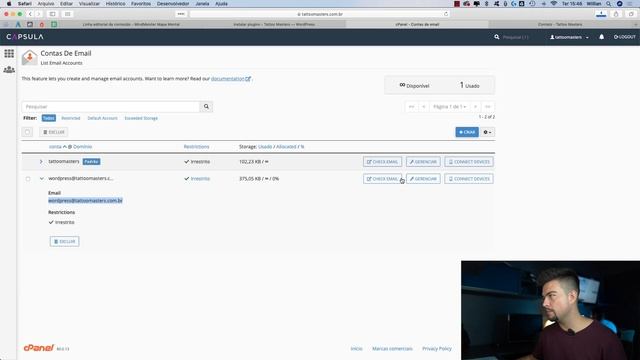Screen dimensions: 640x360
Task: Select the Todos filter
Action: 49,118
